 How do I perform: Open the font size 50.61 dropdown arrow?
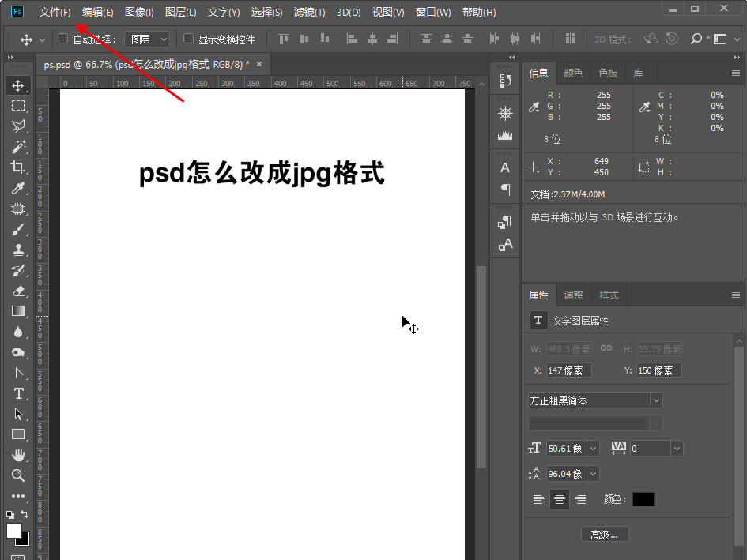click(x=593, y=449)
